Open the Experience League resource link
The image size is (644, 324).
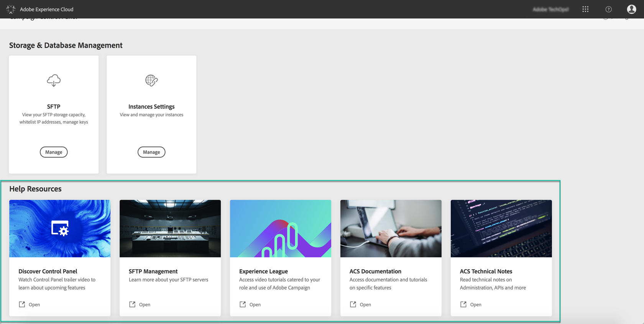tap(250, 304)
